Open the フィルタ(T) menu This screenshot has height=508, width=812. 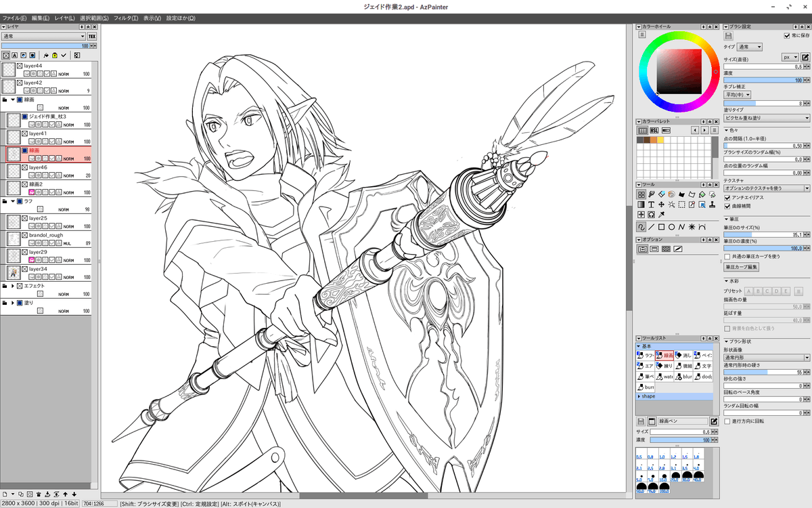pyautogui.click(x=126, y=18)
